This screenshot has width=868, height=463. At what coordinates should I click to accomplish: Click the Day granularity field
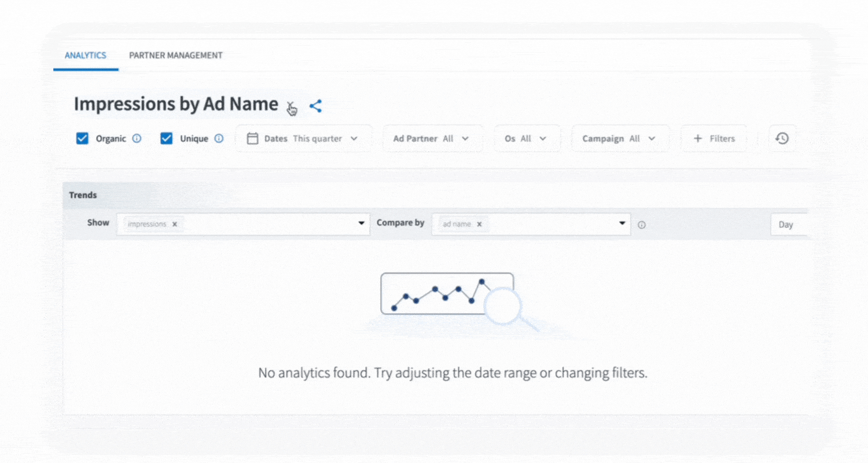tap(788, 225)
